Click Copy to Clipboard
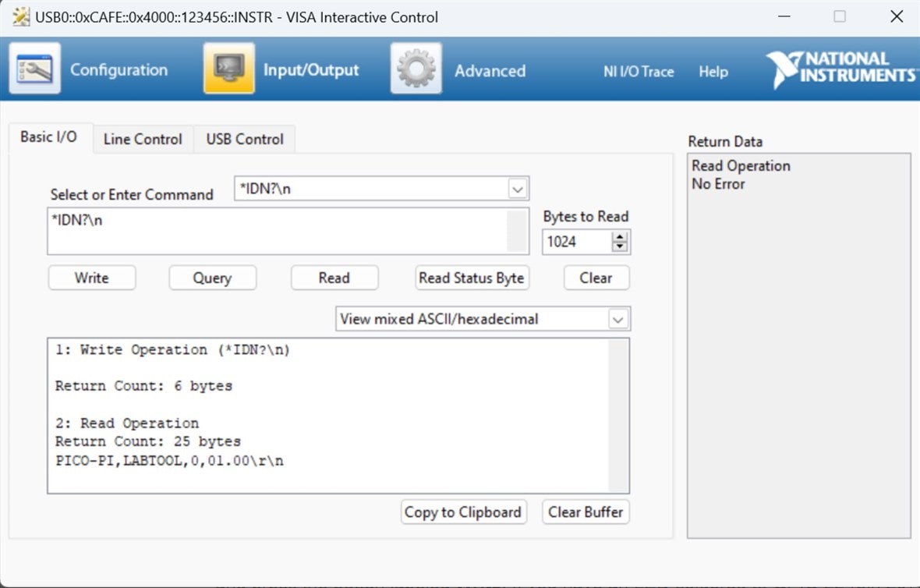 click(463, 512)
